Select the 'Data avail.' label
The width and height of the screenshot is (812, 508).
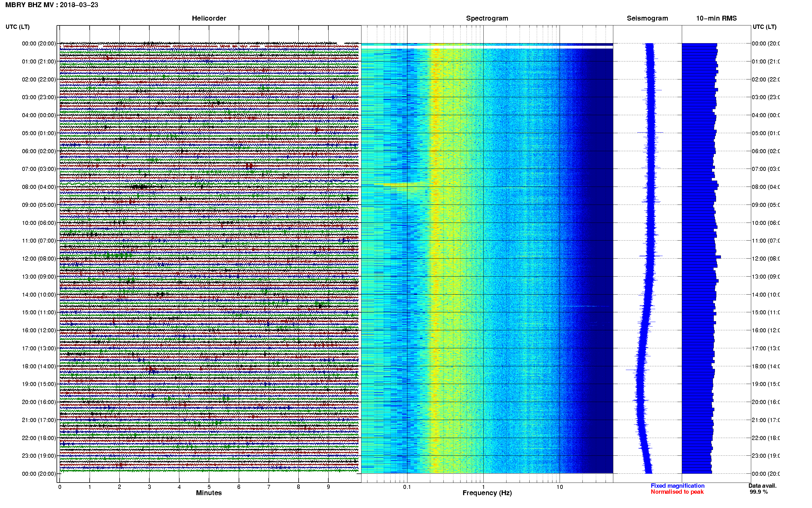click(x=762, y=486)
